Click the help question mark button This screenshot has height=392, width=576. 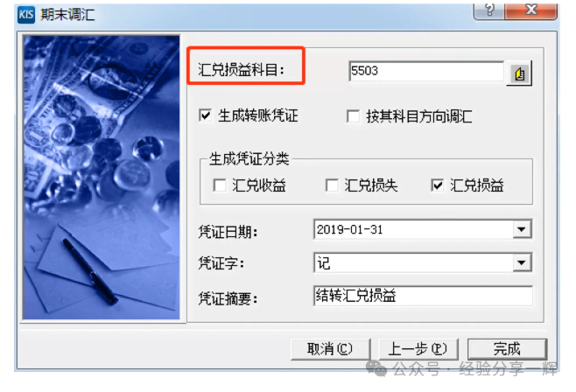pos(489,10)
